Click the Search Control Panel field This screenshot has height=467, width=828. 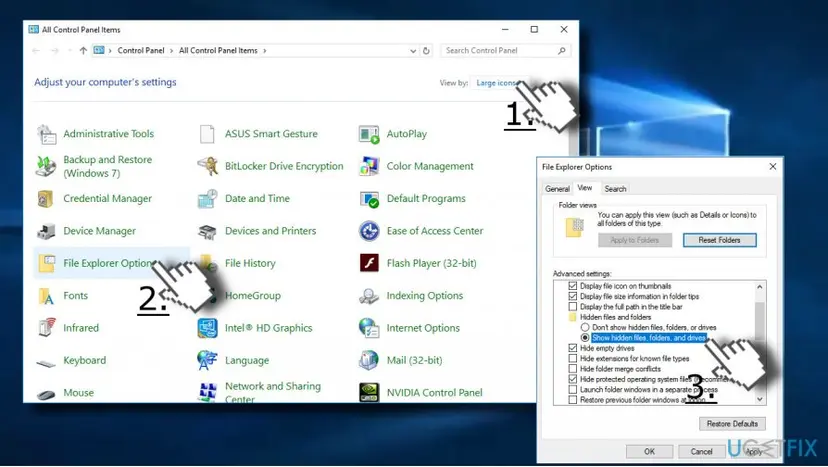point(505,51)
